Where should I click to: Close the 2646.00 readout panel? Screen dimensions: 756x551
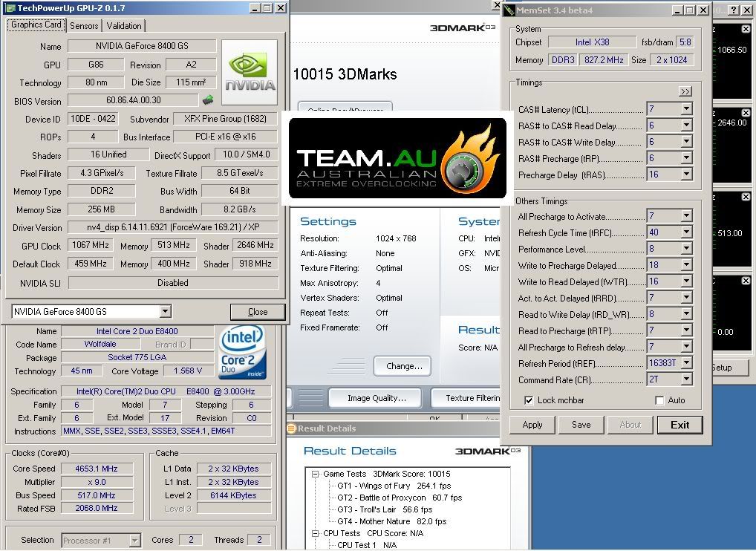click(746, 113)
